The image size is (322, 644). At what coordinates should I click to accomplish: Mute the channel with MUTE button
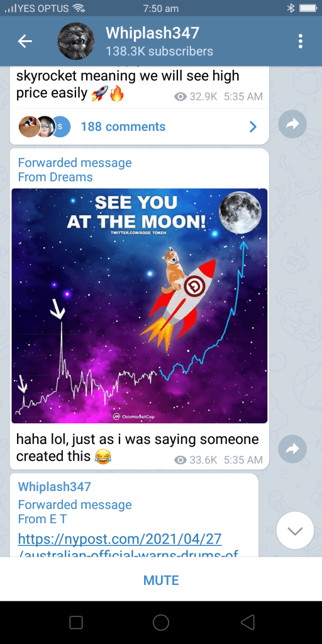point(161,580)
